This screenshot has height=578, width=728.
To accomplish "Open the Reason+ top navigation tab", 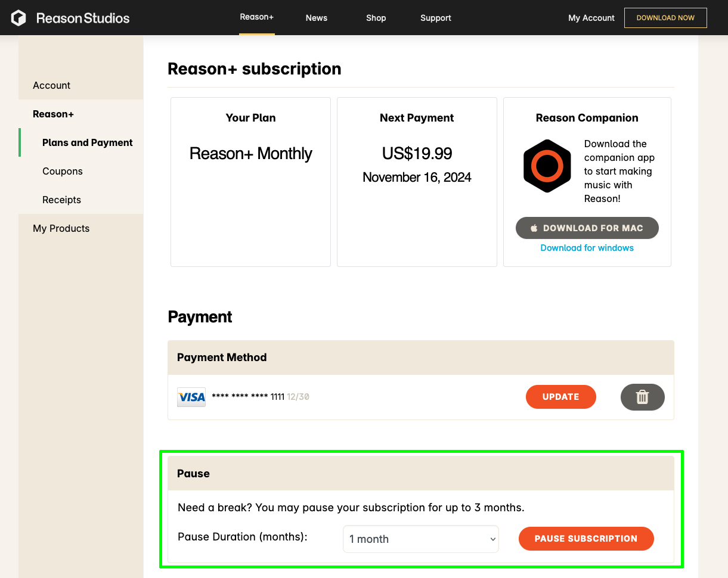I will (x=257, y=17).
